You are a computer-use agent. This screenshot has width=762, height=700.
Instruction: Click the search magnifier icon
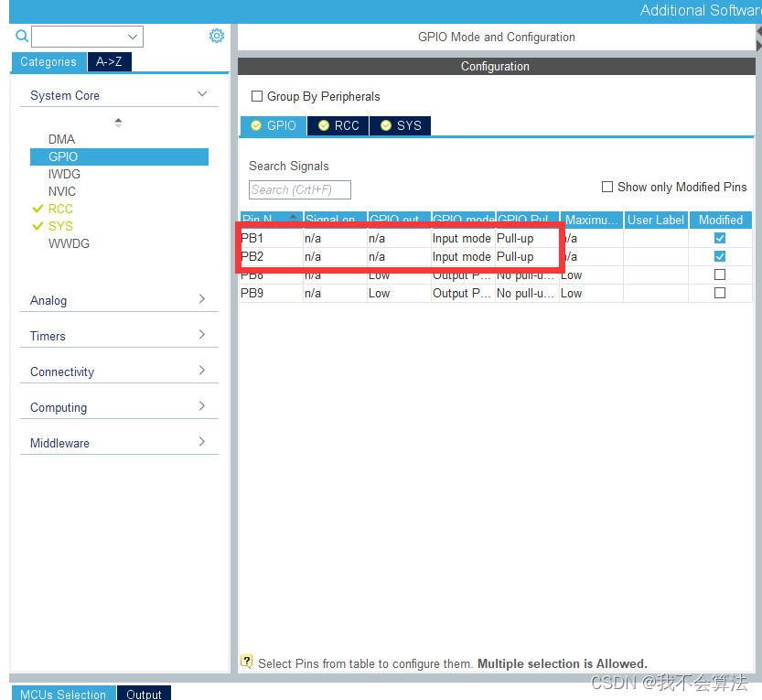22,36
